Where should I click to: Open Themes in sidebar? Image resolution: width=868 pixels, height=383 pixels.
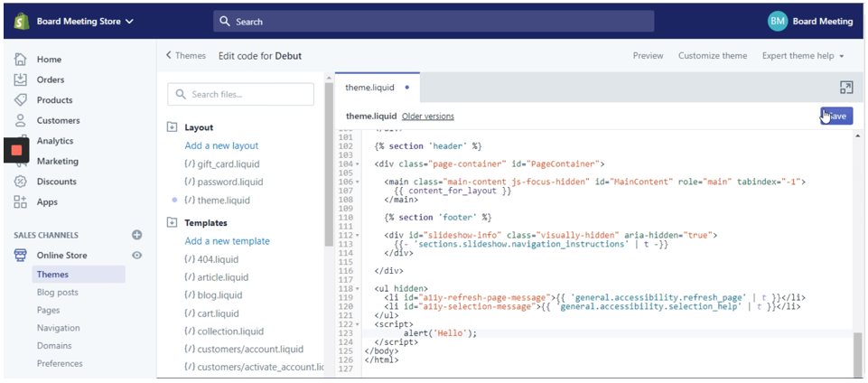click(x=79, y=274)
